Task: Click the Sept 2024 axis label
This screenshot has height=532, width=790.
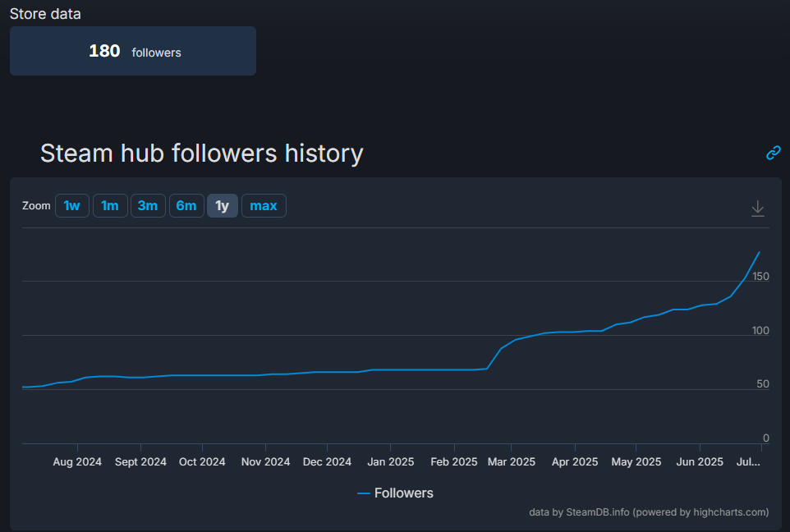Action: 140,461
